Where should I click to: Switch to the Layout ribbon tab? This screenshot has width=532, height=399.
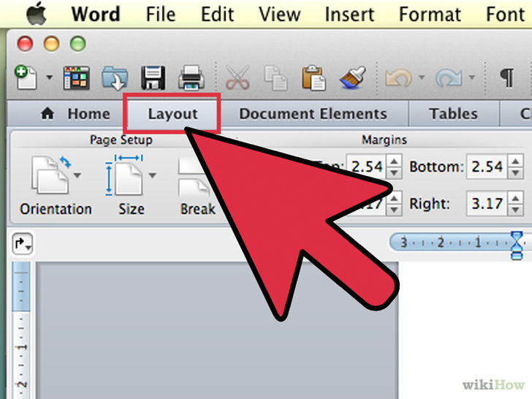tap(172, 114)
